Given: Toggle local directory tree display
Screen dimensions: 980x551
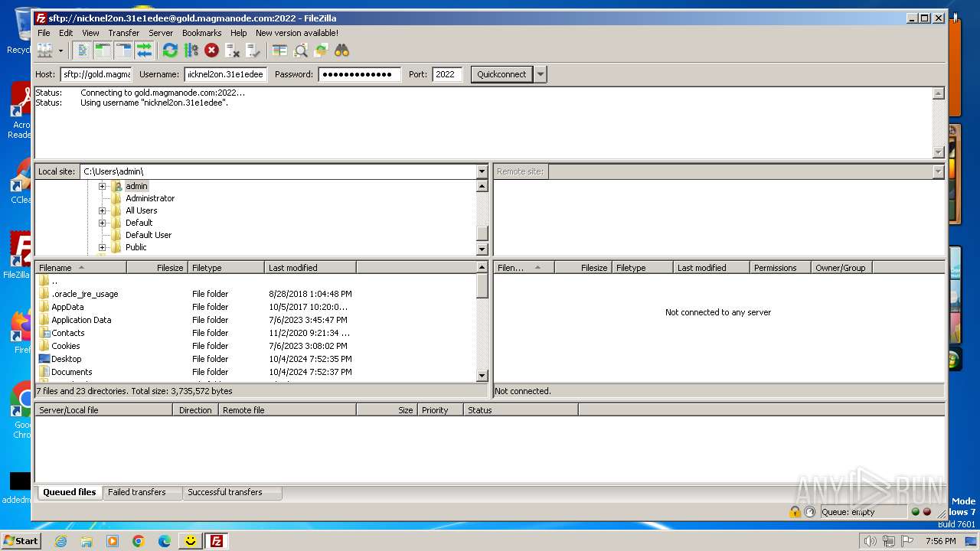Looking at the screenshot, I should [103, 51].
